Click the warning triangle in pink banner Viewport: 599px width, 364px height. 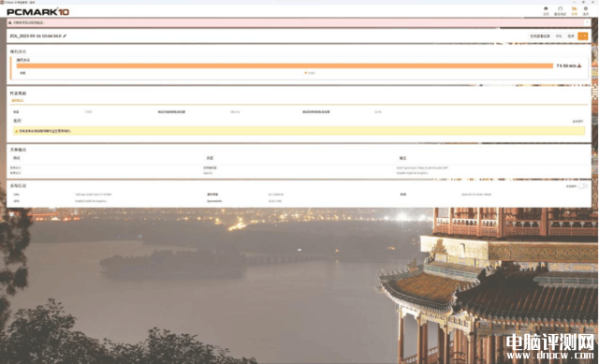(x=10, y=22)
